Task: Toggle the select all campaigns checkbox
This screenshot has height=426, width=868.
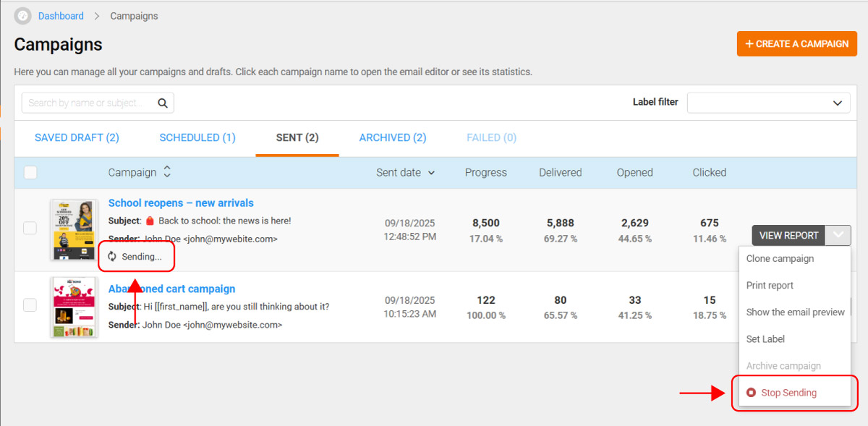Action: coord(30,172)
